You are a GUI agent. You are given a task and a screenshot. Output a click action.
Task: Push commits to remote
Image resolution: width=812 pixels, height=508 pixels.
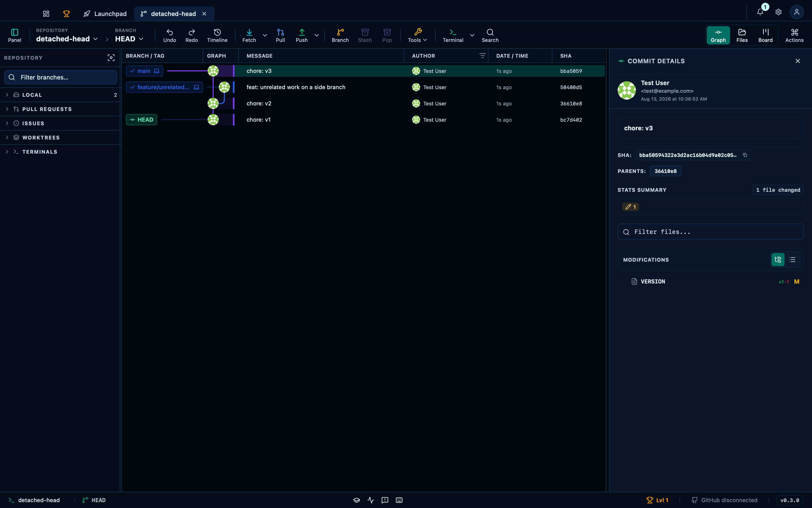tap(302, 35)
